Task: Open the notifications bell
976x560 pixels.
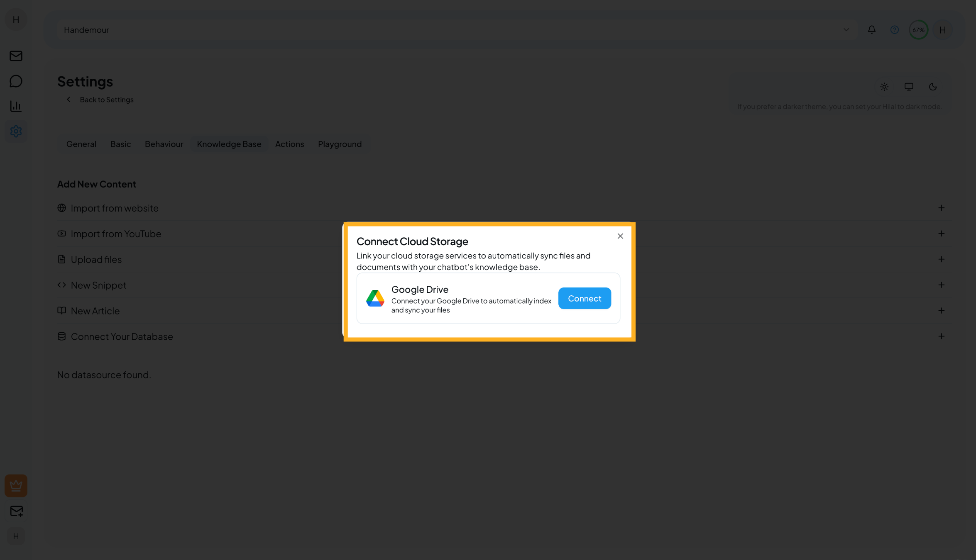Action: pos(872,29)
